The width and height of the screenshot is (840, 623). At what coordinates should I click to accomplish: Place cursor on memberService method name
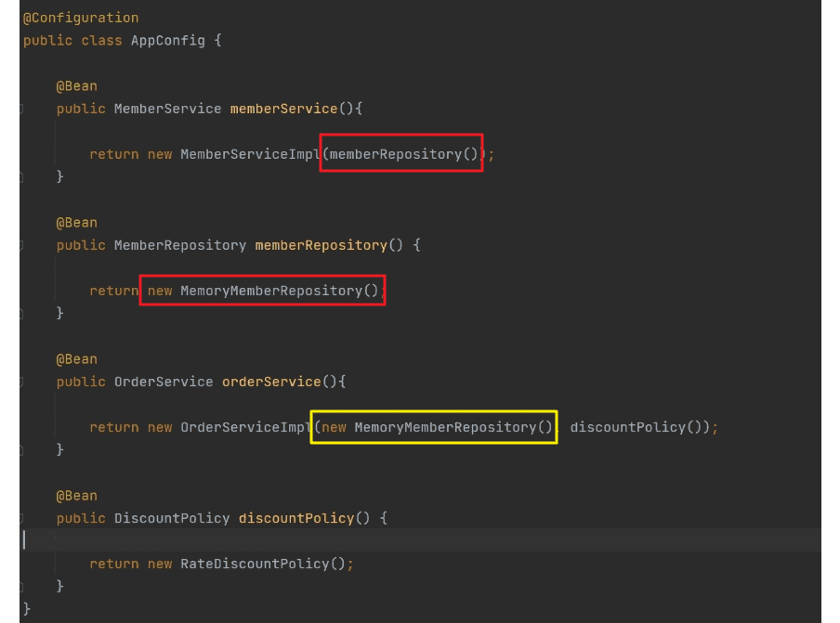(x=284, y=109)
